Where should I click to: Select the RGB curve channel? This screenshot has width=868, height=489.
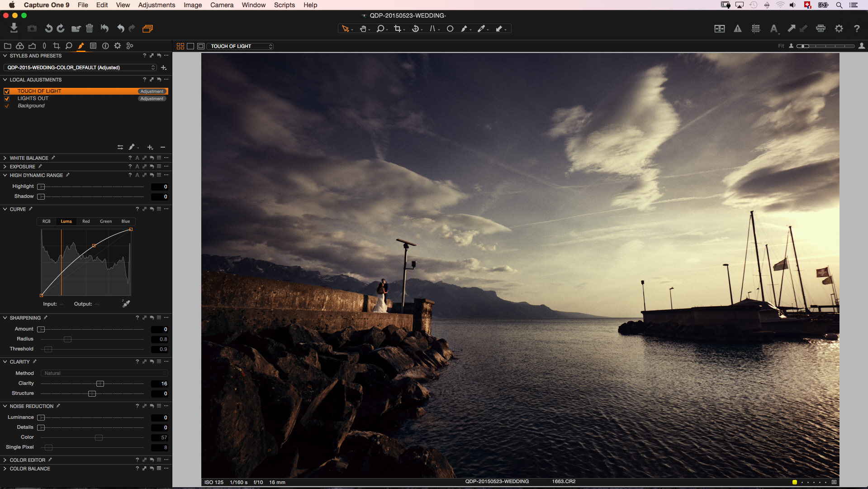[x=47, y=221]
